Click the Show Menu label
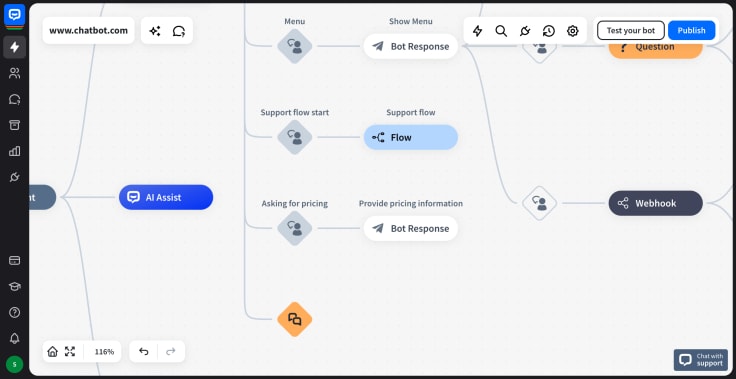 coord(411,21)
